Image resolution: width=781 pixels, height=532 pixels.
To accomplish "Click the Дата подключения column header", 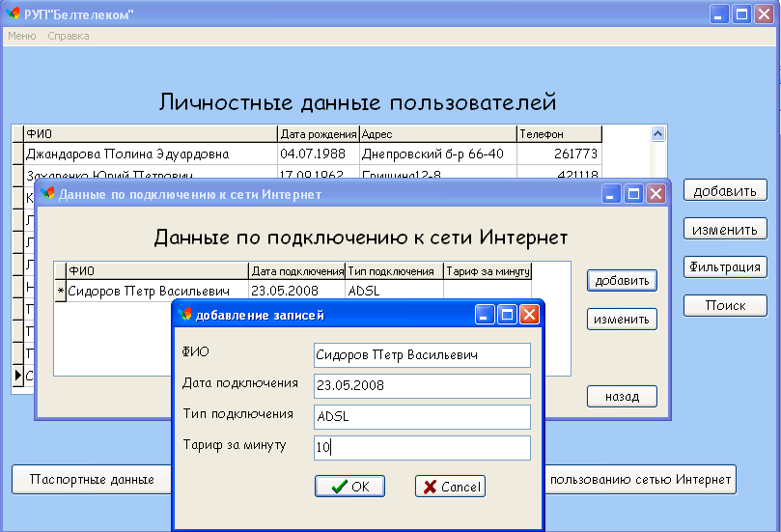I will tap(296, 271).
